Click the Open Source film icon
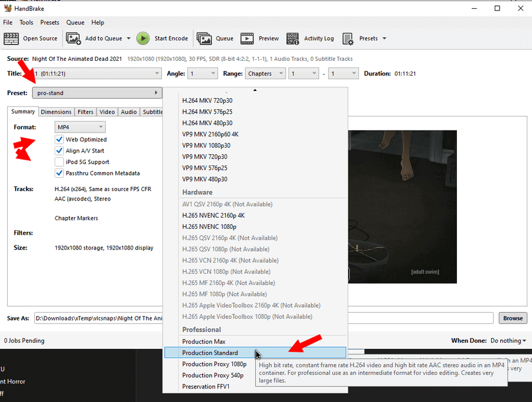This screenshot has height=402, width=532. [11, 38]
